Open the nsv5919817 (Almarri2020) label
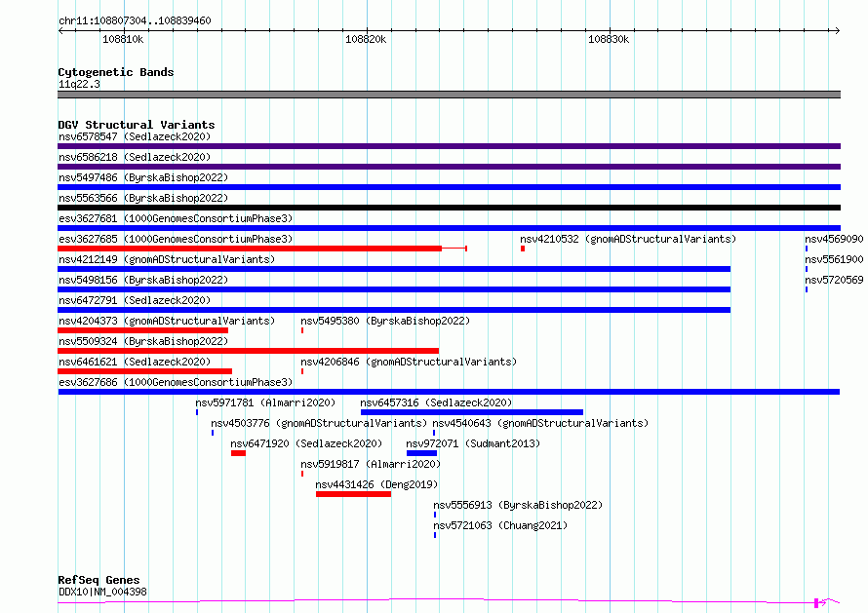Screen dimensions: 868x613 (371, 464)
